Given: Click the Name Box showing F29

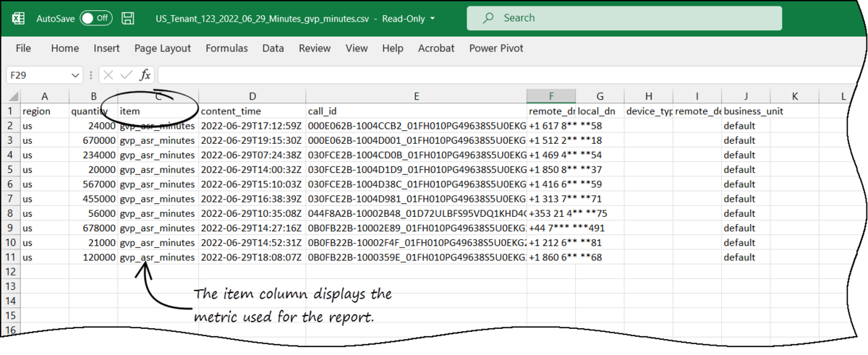Looking at the screenshot, I should (39, 74).
